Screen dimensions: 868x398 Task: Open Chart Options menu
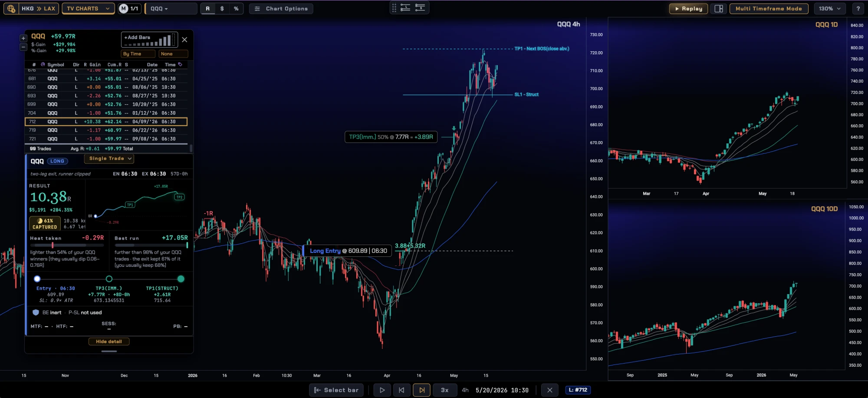click(281, 9)
